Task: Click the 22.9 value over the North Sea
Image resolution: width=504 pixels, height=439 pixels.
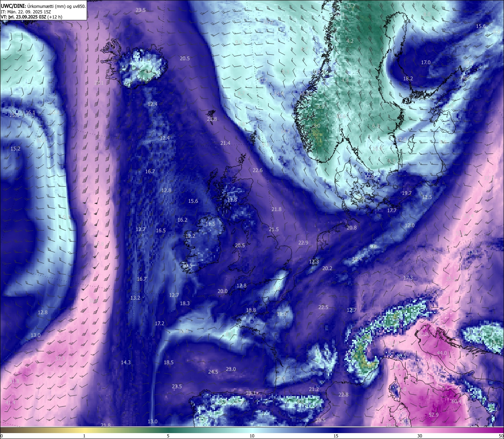Action: point(303,243)
